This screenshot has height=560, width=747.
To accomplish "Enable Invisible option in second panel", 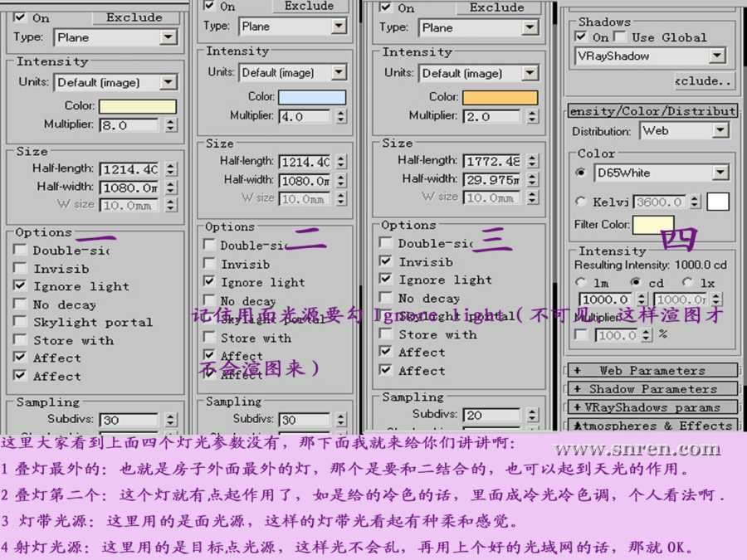I will point(209,263).
